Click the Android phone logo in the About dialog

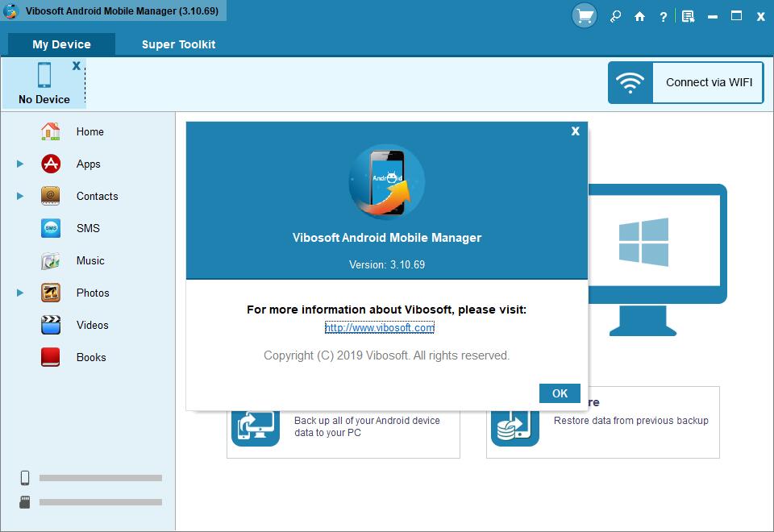click(x=386, y=182)
